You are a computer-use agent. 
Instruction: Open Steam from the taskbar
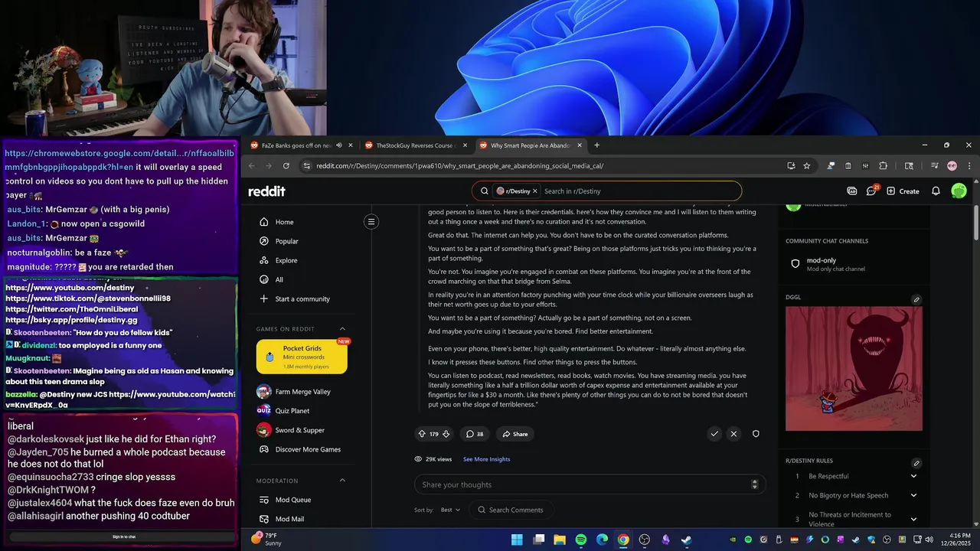(x=687, y=540)
